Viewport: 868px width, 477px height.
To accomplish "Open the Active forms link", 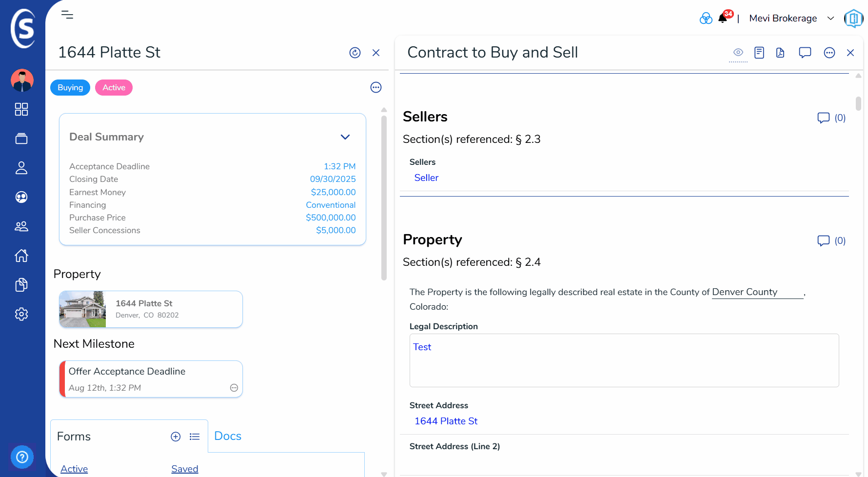I will click(74, 469).
